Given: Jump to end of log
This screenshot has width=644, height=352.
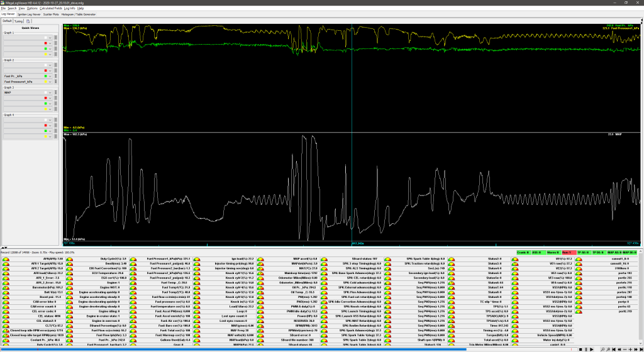Looking at the screenshot, I should coord(641,349).
